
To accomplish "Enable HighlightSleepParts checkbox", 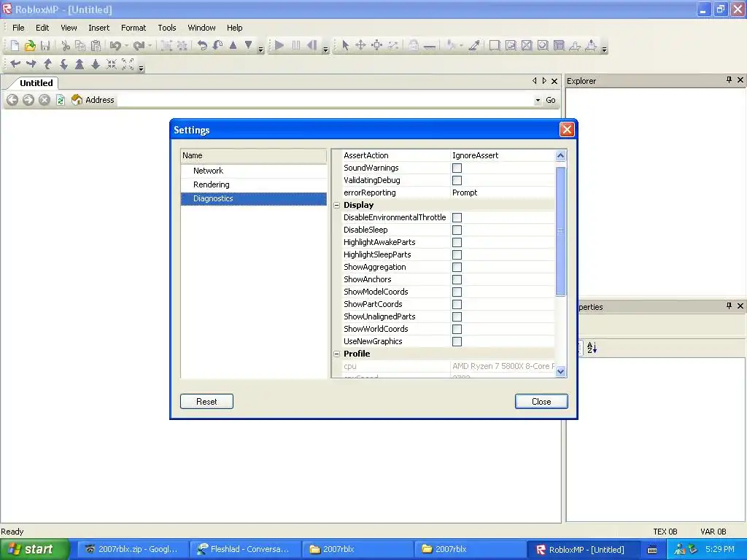I will pyautogui.click(x=457, y=254).
